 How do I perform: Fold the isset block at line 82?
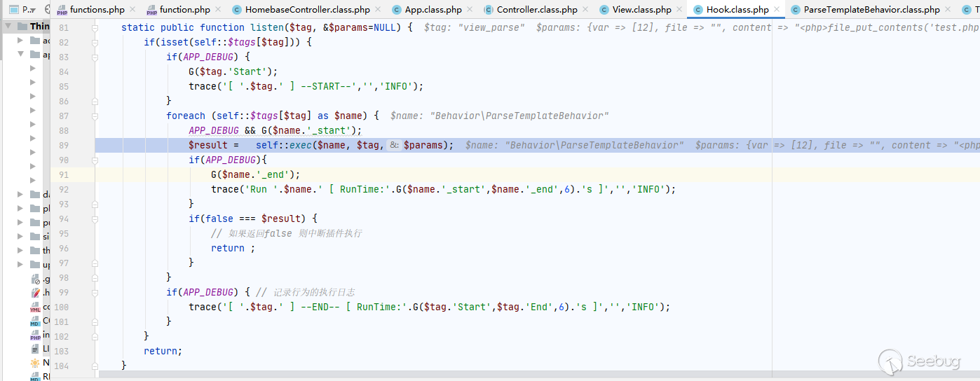[95, 42]
